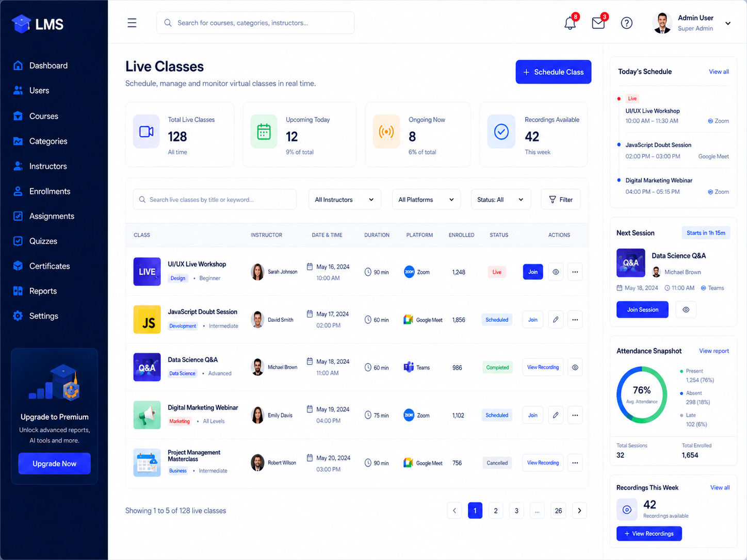Image resolution: width=747 pixels, height=560 pixels.
Task: Click the Teams icon in Data Science row
Action: click(x=409, y=367)
